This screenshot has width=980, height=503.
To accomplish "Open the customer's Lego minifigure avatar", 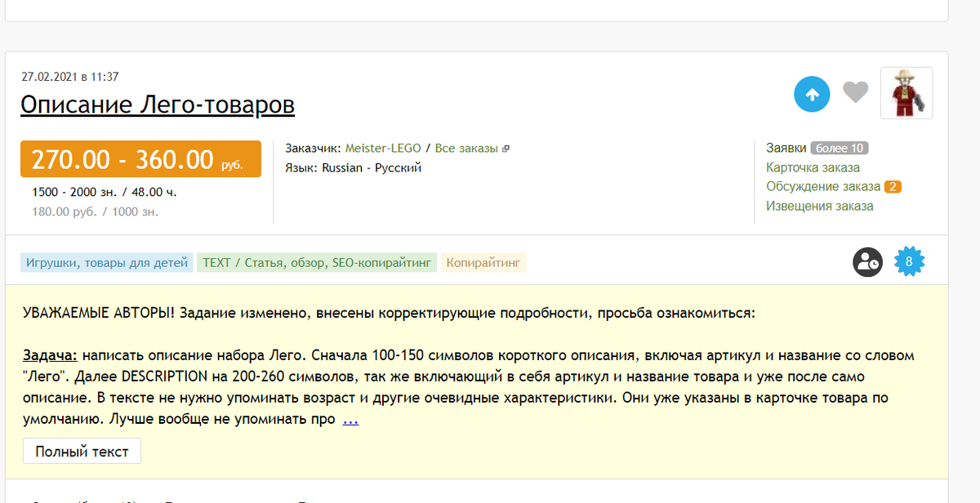I will (906, 93).
